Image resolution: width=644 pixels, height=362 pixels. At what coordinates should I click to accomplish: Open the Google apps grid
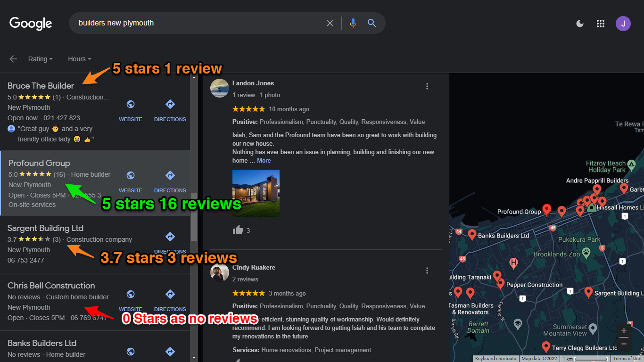click(x=601, y=24)
